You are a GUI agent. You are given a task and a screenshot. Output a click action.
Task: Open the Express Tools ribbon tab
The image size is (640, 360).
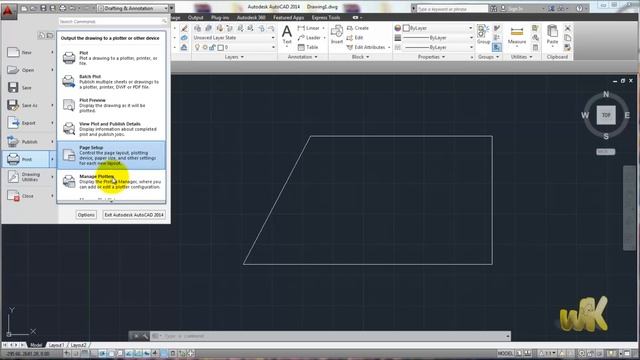click(326, 18)
